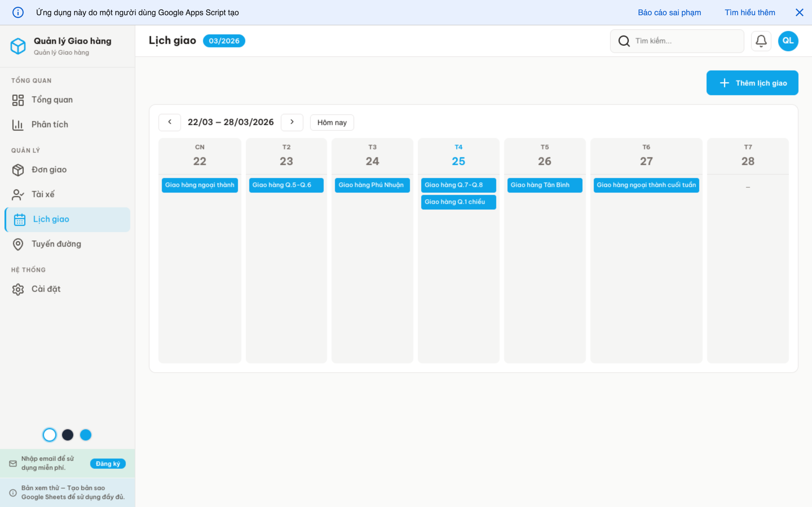Select the dark navy theme swatch
The image size is (812, 507).
click(x=68, y=435)
